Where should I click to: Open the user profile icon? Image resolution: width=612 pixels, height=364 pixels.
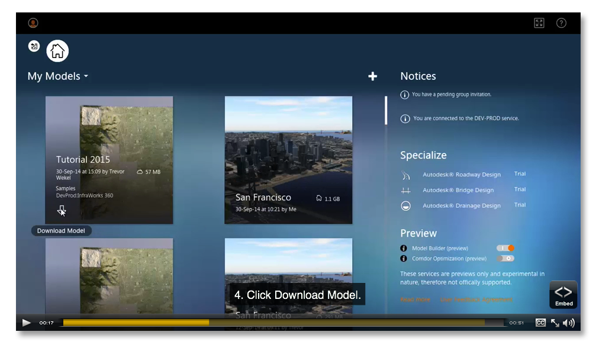(x=33, y=23)
